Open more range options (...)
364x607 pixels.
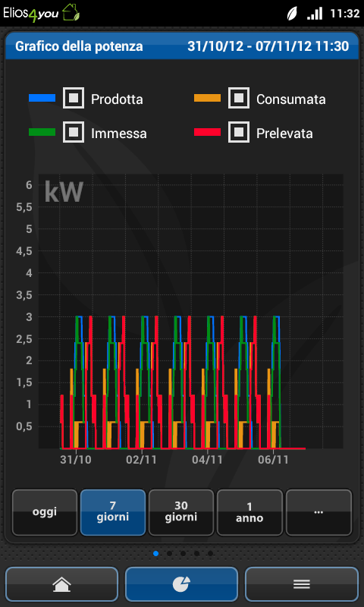318,512
